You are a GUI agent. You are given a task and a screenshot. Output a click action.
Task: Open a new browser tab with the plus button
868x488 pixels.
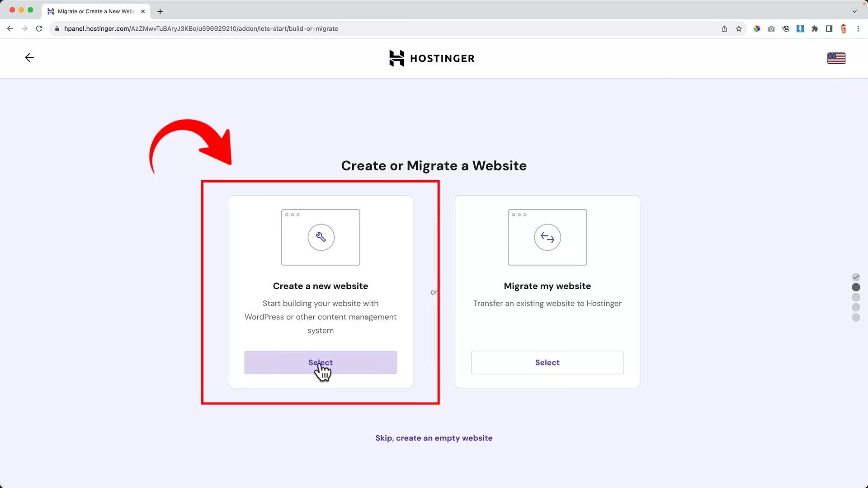point(160,11)
